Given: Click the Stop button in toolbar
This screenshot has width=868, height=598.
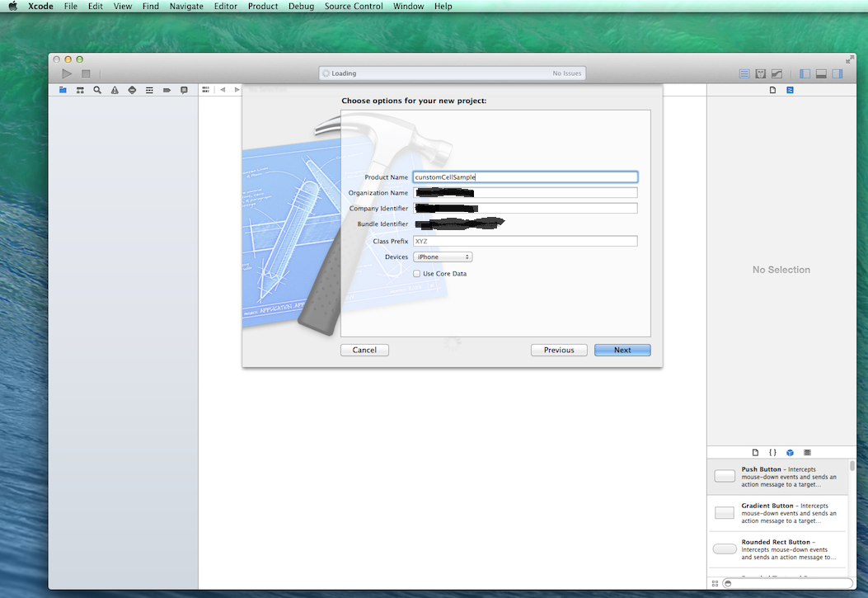Looking at the screenshot, I should (x=86, y=73).
